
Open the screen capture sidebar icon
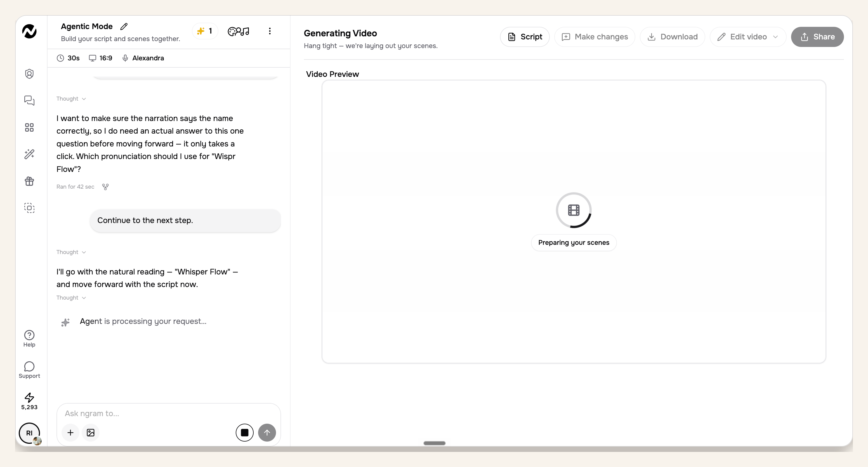[x=29, y=208]
